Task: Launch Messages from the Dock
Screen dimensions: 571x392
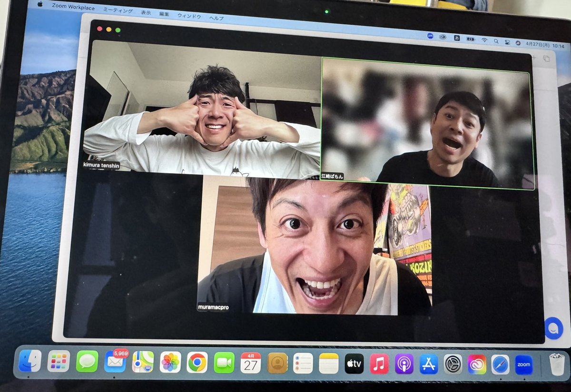Action: [87, 362]
